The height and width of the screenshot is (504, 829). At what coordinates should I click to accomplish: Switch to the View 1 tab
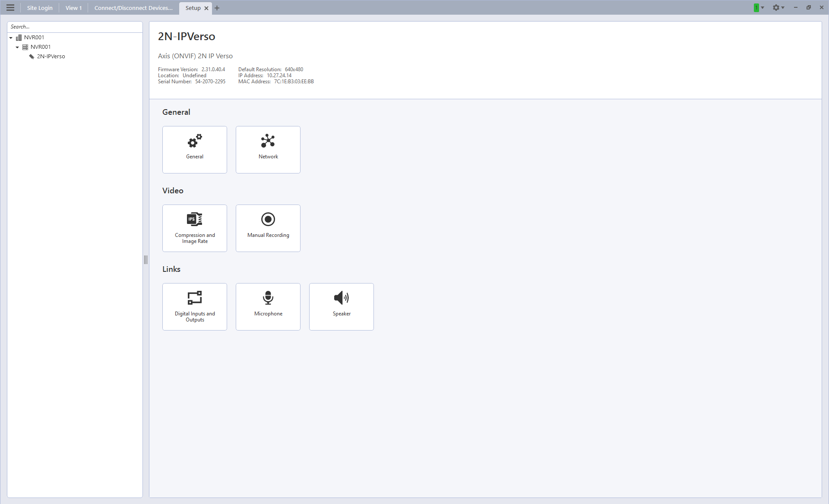tap(73, 8)
